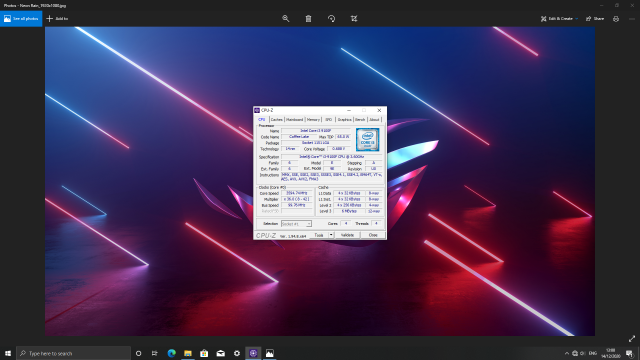Select the Graphics tab in CPU-Z

[x=344, y=120]
